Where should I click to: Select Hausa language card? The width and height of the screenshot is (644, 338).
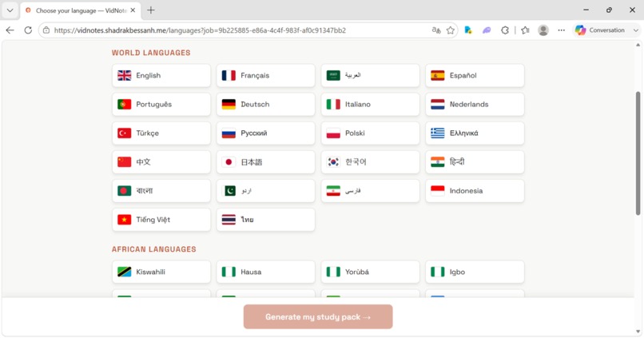point(266,272)
